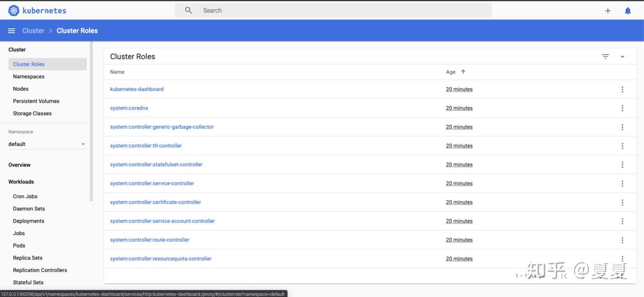Click the Kubernetes logo icon
Image resolution: width=644 pixels, height=297 pixels.
click(x=14, y=10)
